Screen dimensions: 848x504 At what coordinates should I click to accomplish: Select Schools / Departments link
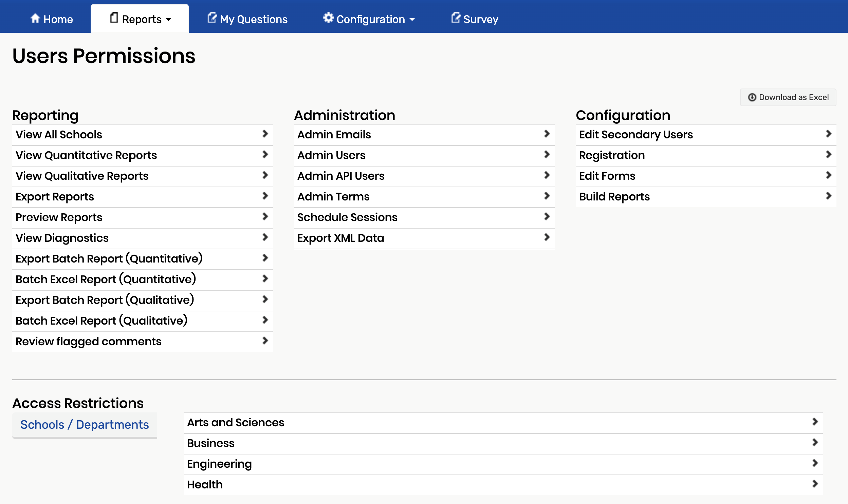pos(84,425)
